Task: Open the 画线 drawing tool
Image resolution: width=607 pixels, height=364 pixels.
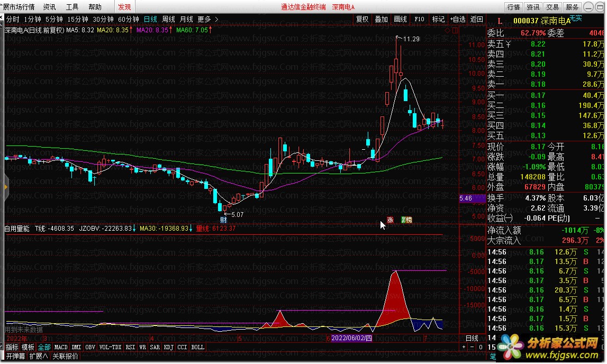Action: [x=400, y=19]
